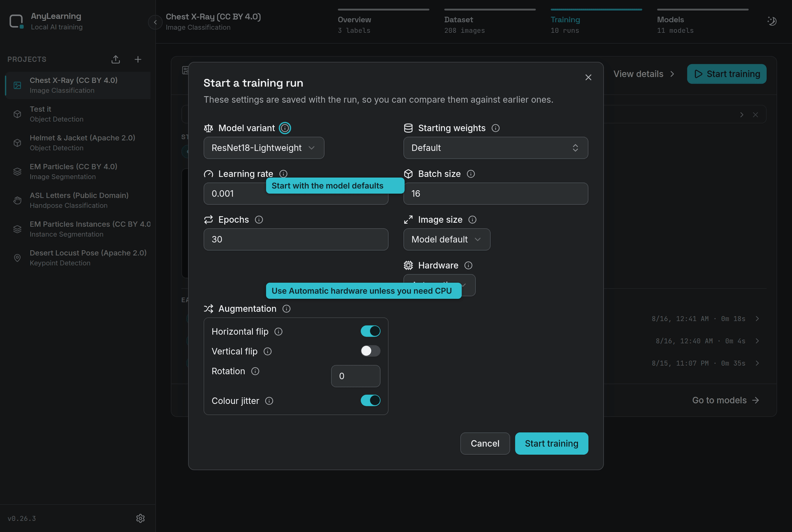
Task: Click the info icon beside Epochs
Action: (259, 220)
